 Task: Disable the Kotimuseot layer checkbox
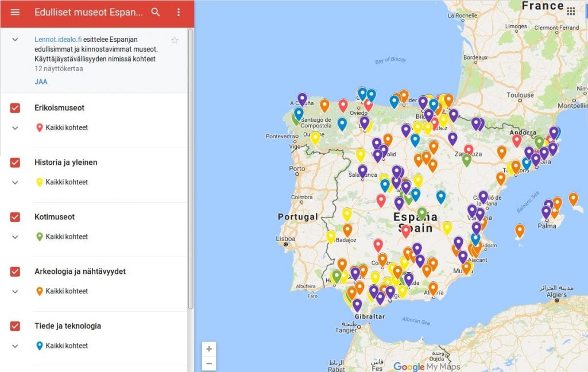point(16,217)
